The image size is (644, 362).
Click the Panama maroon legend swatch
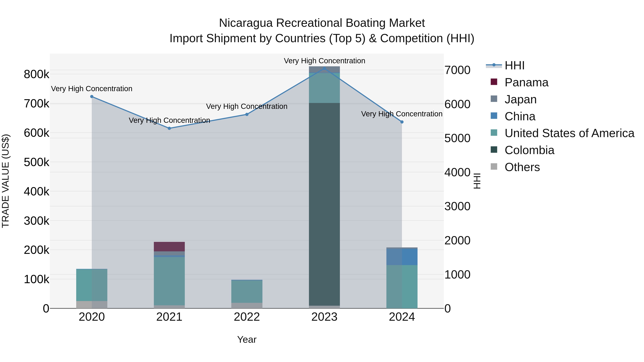494,82
